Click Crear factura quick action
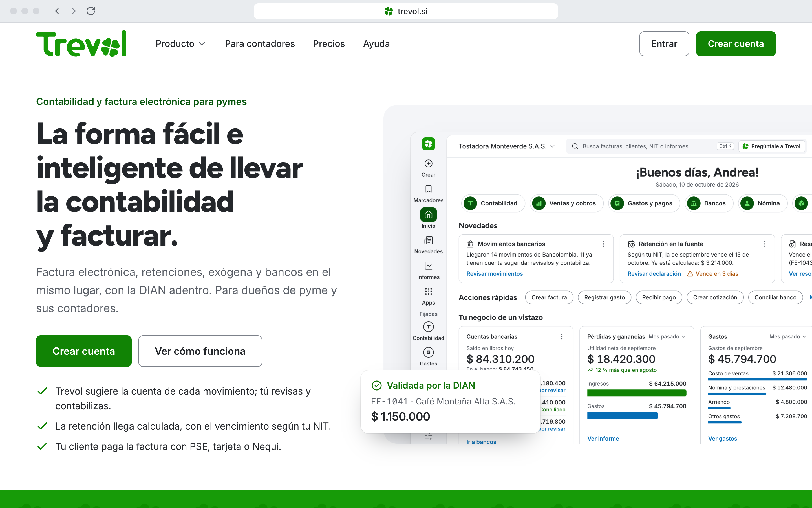This screenshot has height=508, width=812. click(549, 297)
